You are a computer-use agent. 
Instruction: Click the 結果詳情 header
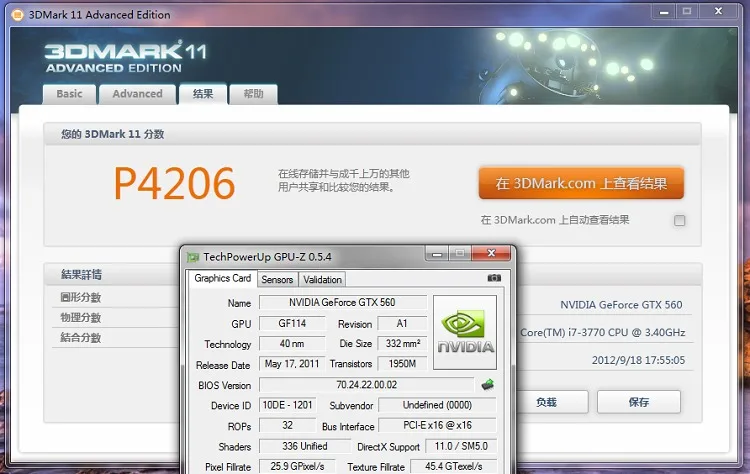[81, 275]
